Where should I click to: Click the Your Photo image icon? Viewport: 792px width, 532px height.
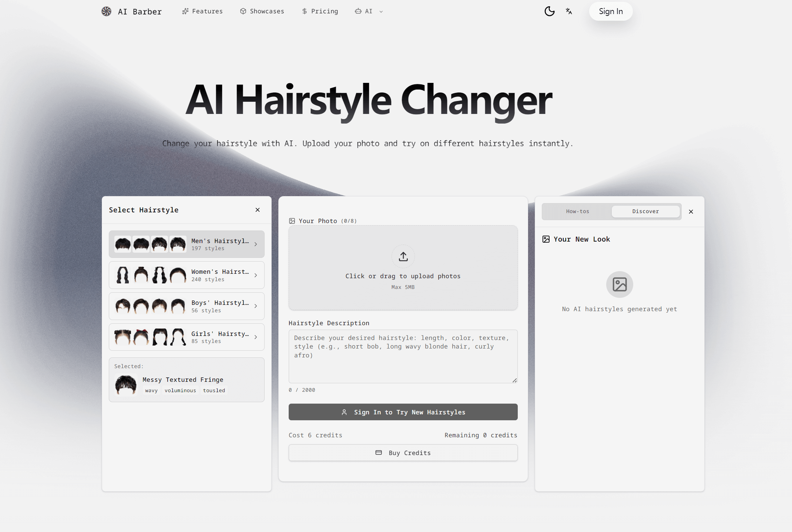point(292,221)
